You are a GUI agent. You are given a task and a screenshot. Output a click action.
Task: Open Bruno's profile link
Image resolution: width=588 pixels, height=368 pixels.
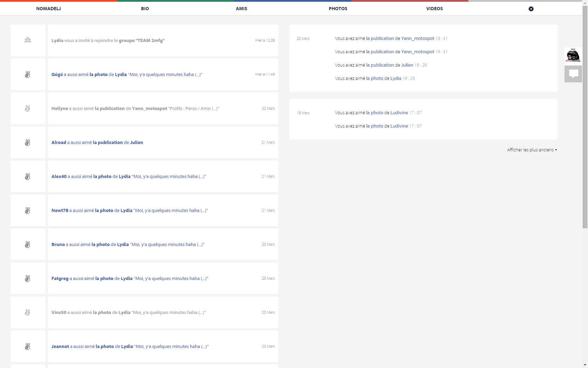[58, 244]
